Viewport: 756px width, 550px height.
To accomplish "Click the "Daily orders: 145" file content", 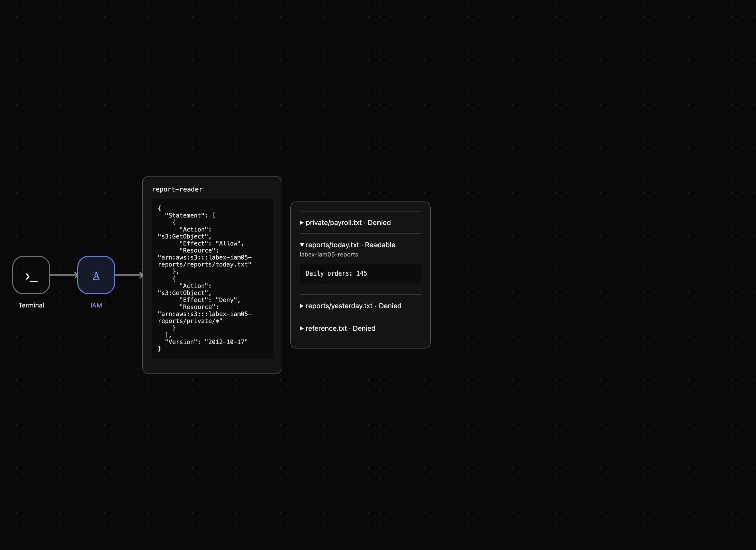I will click(336, 273).
